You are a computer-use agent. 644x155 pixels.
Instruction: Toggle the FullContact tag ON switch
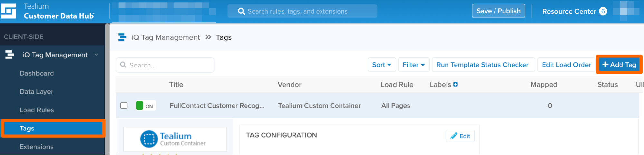146,106
